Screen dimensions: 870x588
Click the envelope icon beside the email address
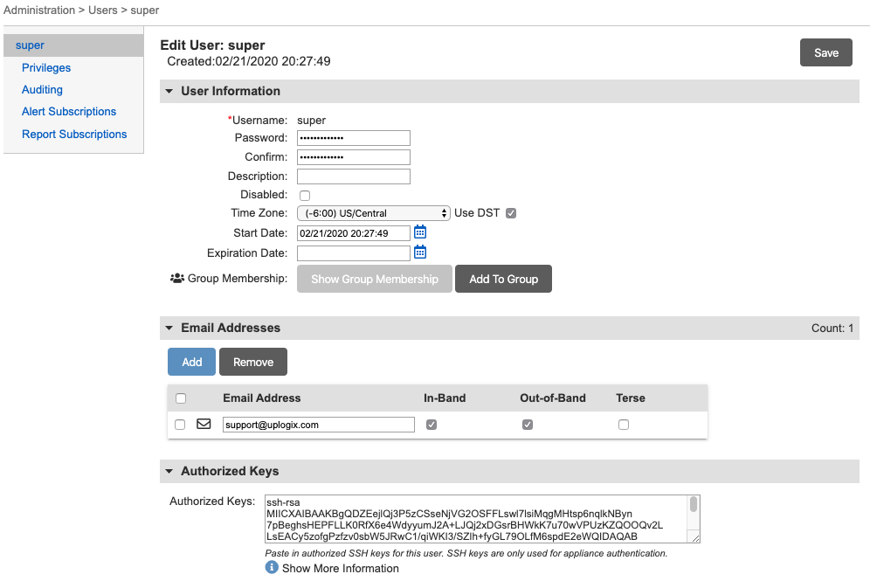coord(204,424)
